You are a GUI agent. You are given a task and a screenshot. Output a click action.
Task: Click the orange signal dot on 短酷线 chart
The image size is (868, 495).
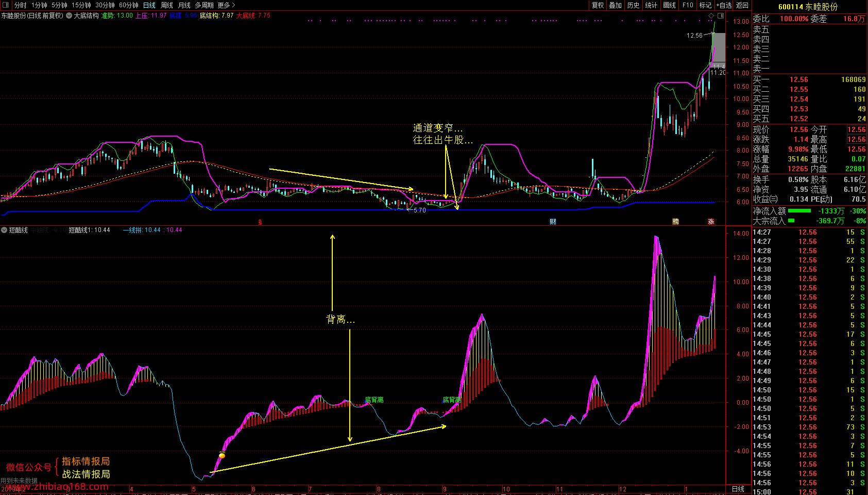coord(222,455)
